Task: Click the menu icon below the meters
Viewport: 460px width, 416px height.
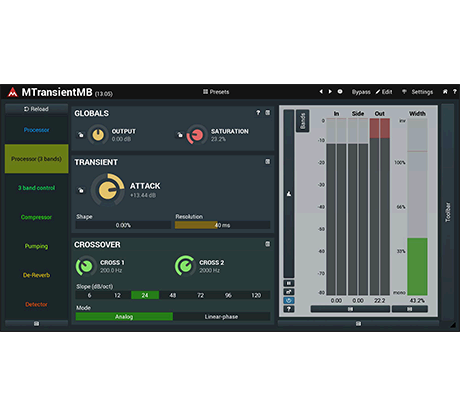Action: [358, 324]
